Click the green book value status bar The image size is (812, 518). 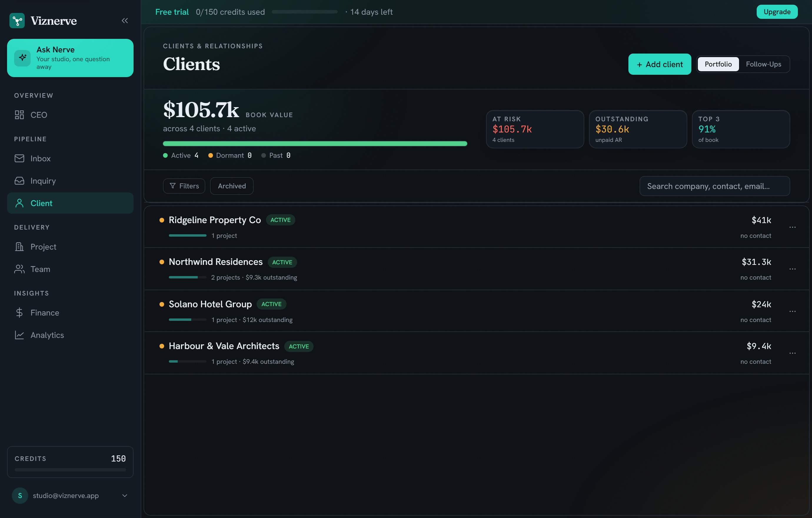[315, 144]
